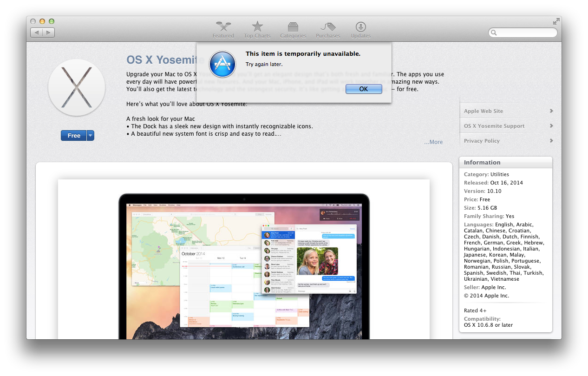Click the Free download button
Image resolution: width=588 pixels, height=376 pixels.
coord(74,136)
